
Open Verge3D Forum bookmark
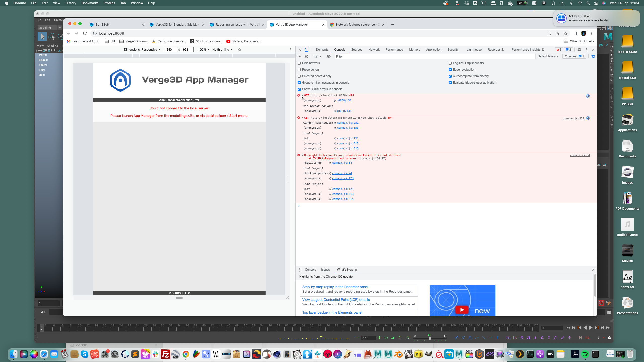pyautogui.click(x=134, y=41)
